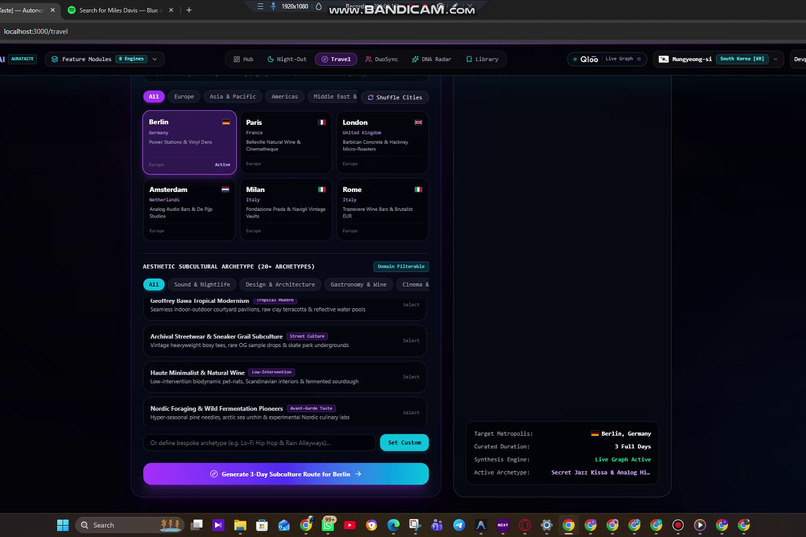Expand the Mangyeong-si location dropdown chevron
This screenshot has width=806, height=537.
pyautogui.click(x=776, y=59)
